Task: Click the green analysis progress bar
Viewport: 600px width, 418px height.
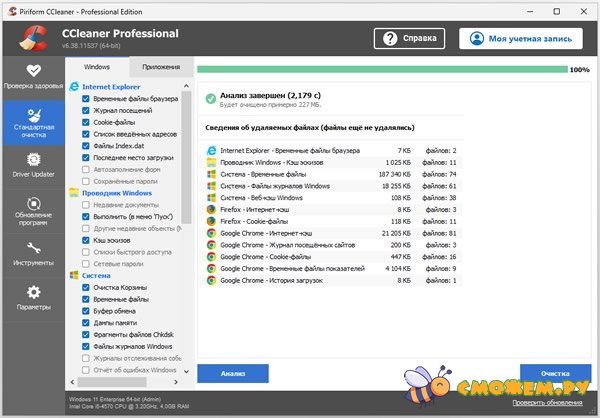Action: point(380,70)
